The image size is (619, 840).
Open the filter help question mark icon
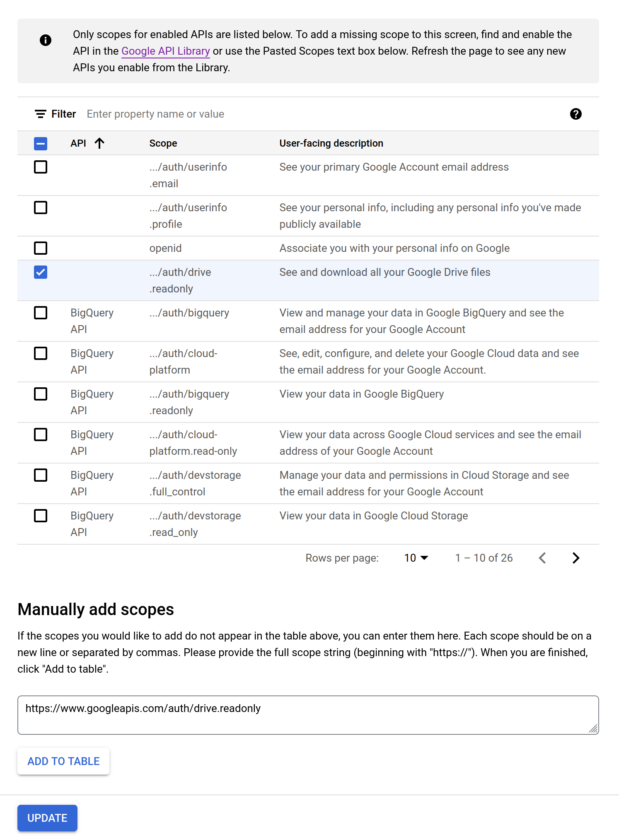click(575, 114)
